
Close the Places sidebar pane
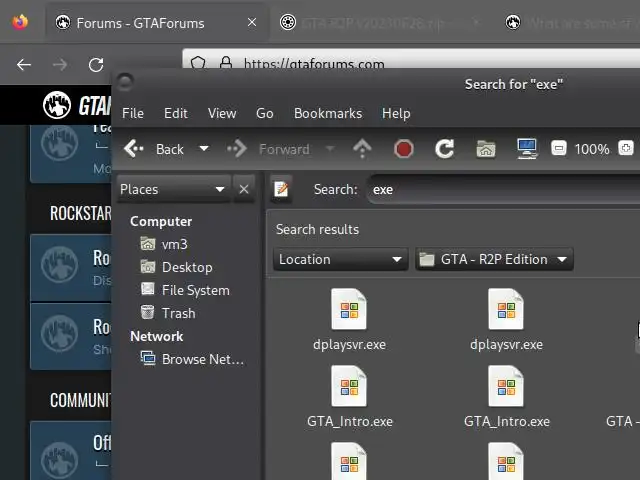[244, 189]
